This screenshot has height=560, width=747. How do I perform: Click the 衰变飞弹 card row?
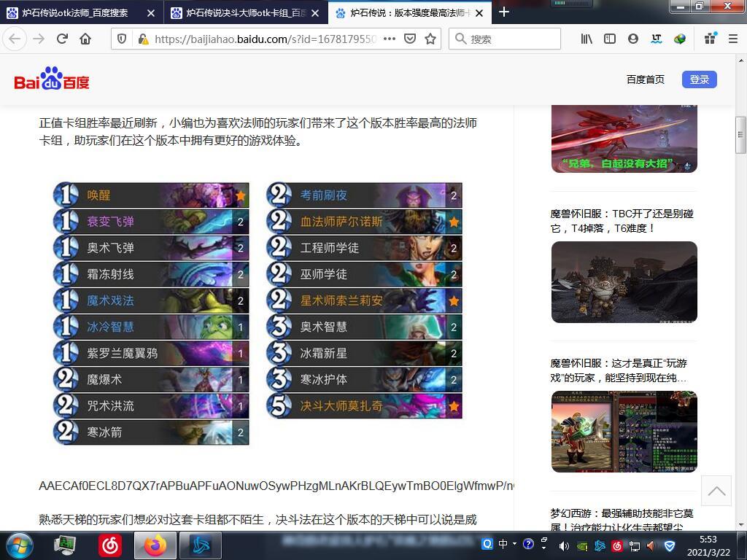(151, 222)
